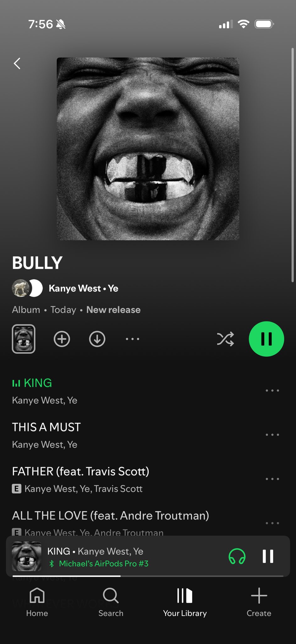Image resolution: width=296 pixels, height=644 pixels.
Task: Open more options for THIS A MUST
Action: (272, 435)
